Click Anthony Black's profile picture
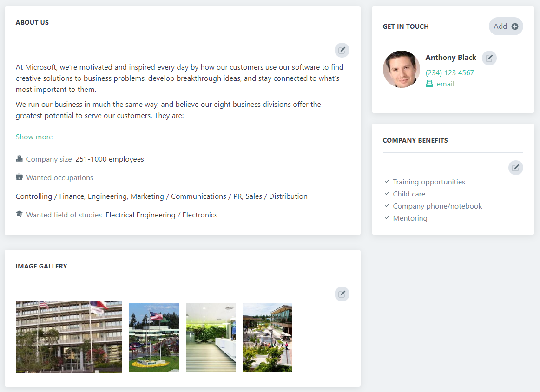540x392 pixels. pyautogui.click(x=401, y=69)
